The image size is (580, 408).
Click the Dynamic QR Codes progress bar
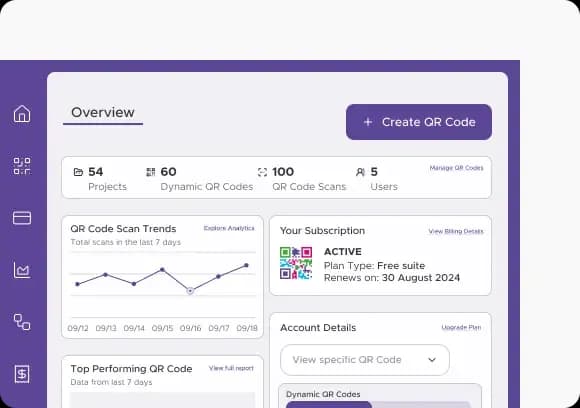378,405
